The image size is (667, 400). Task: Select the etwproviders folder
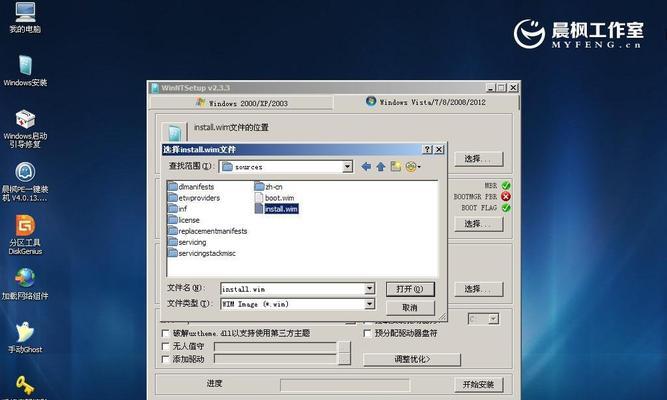tap(194, 198)
